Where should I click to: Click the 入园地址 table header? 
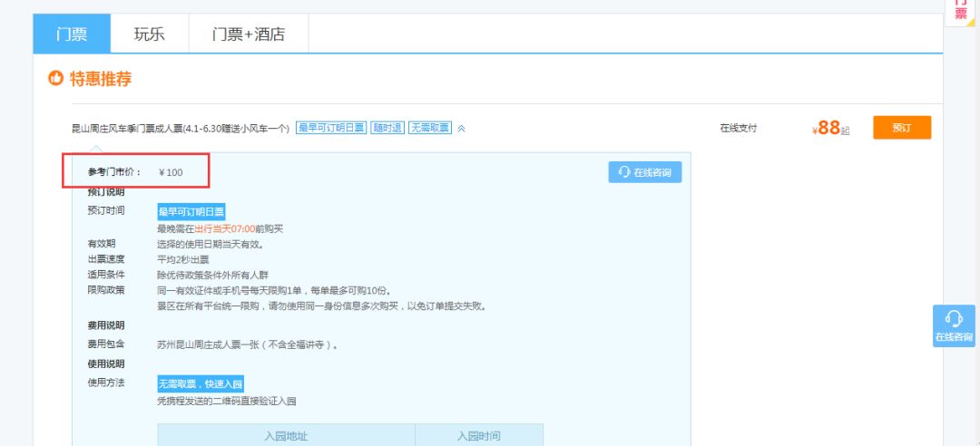point(286,435)
